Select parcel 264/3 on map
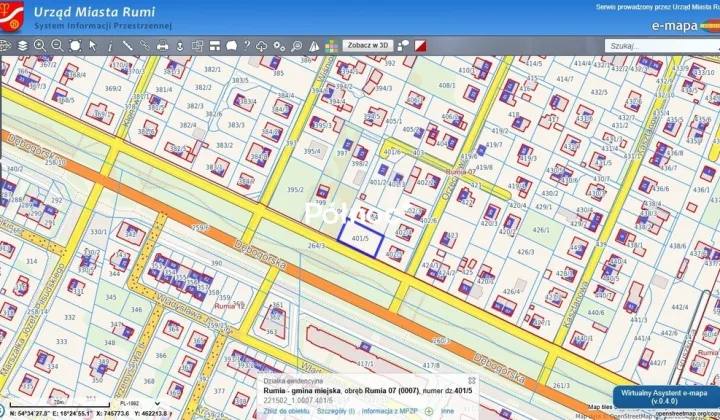The width and height of the screenshot is (720, 420). click(x=316, y=246)
